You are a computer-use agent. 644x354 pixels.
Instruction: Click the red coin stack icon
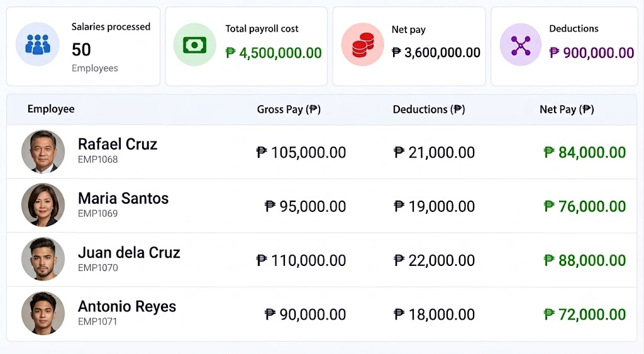click(363, 45)
